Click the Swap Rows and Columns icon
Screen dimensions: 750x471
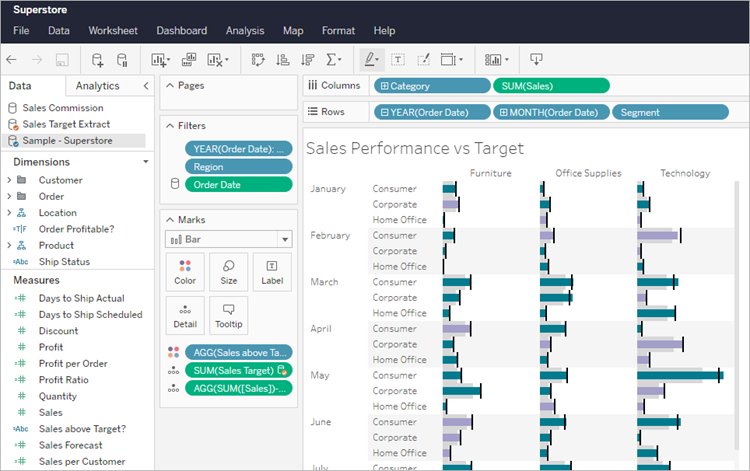[x=258, y=60]
